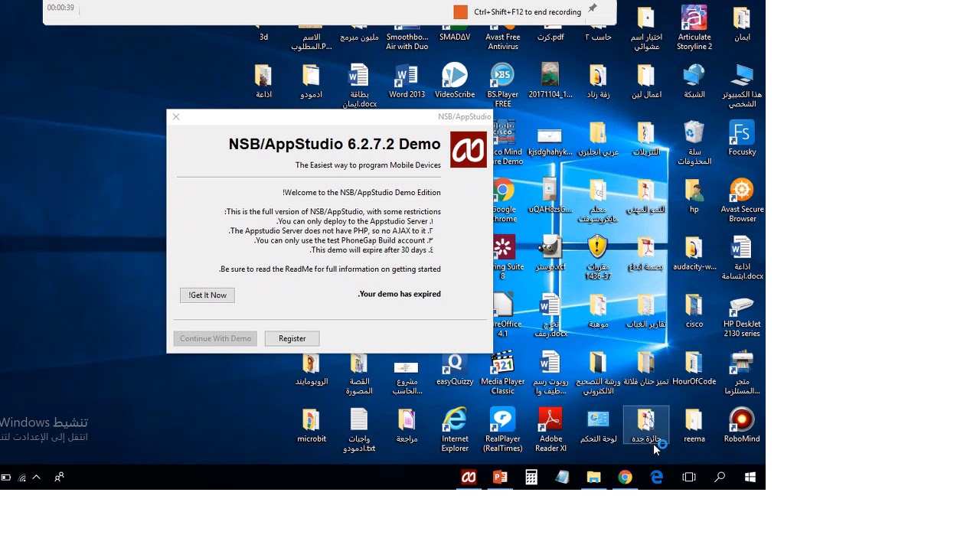
Task: Select the 20171104_1... image file
Action: coord(550,81)
